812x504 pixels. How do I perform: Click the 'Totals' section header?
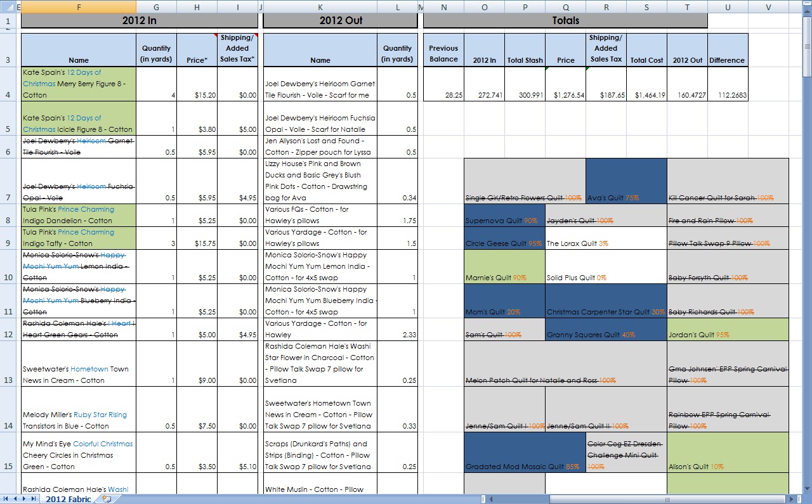[x=565, y=20]
